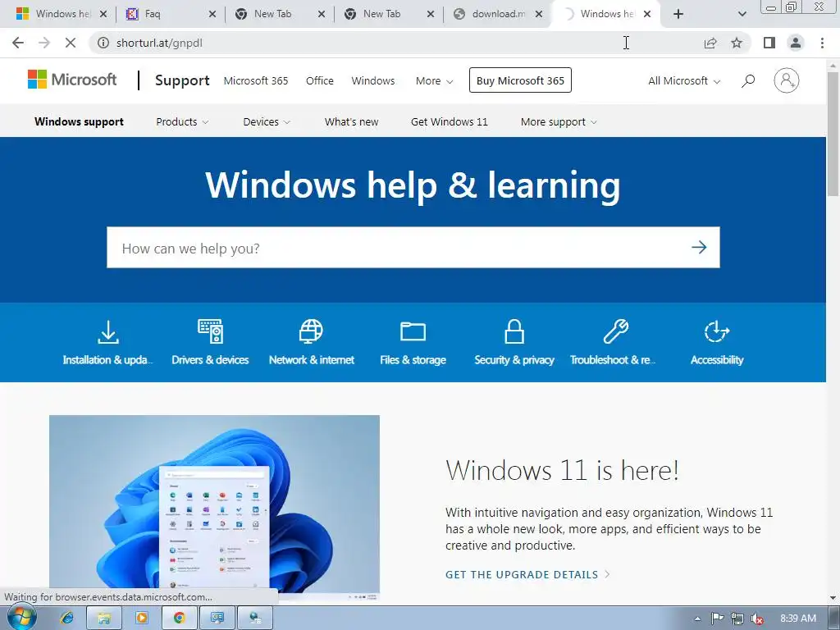Screen dimensions: 840x630
Task: Open Microsoft 365 nav link
Action: 256,81
